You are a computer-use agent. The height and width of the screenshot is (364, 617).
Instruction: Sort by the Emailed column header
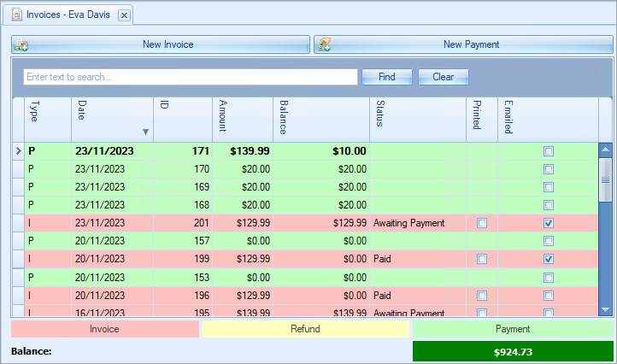[x=548, y=120]
